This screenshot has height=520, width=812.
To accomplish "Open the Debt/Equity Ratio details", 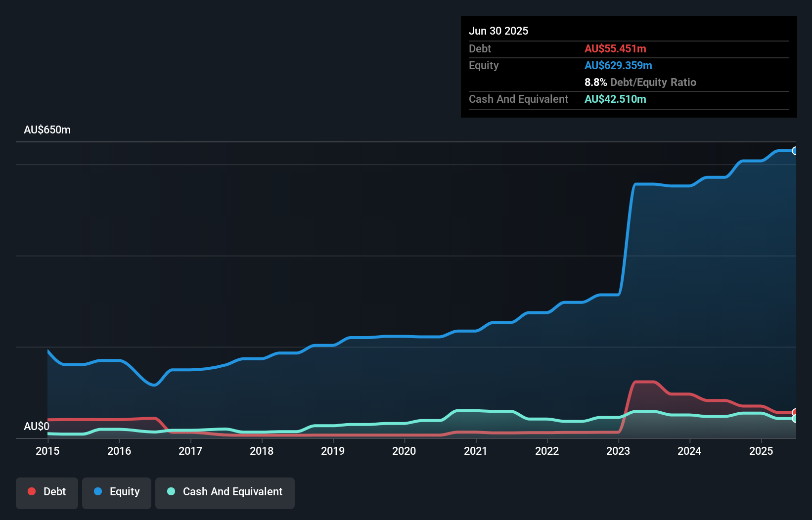I will 640,82.
